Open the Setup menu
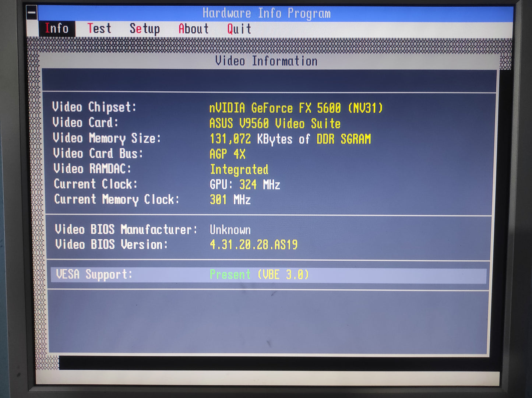 [x=144, y=29]
